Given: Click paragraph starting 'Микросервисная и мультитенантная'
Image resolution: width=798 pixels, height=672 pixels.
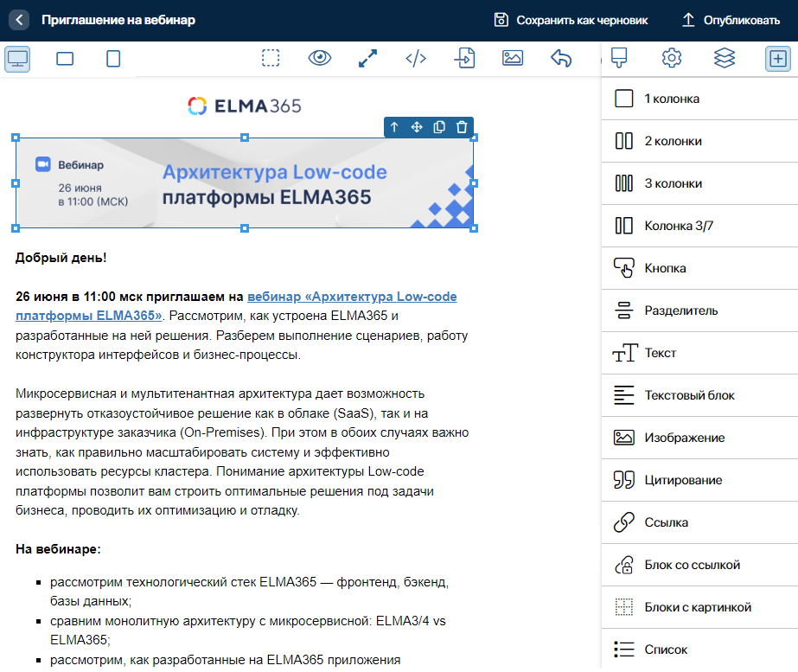Looking at the screenshot, I should click(242, 452).
